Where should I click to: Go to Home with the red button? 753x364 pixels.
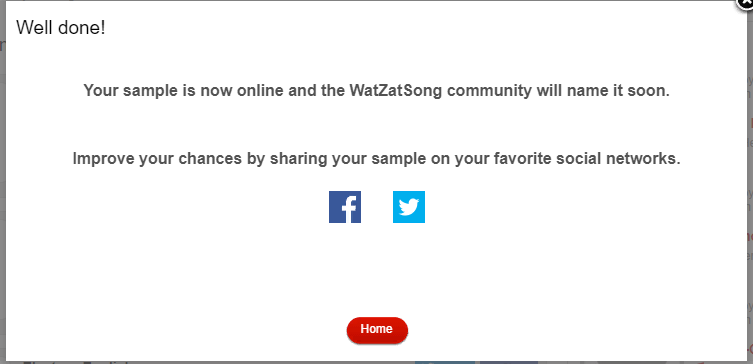(x=377, y=330)
